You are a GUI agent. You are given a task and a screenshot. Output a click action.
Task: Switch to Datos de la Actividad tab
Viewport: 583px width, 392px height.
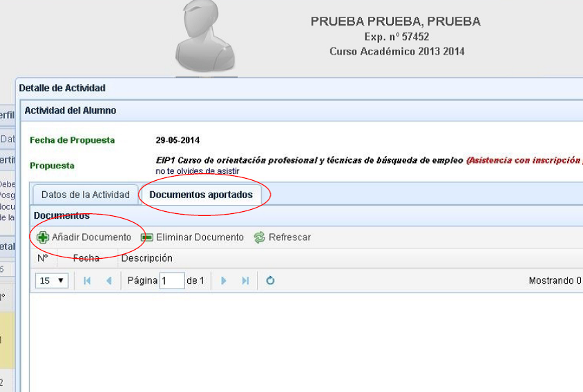(x=85, y=195)
